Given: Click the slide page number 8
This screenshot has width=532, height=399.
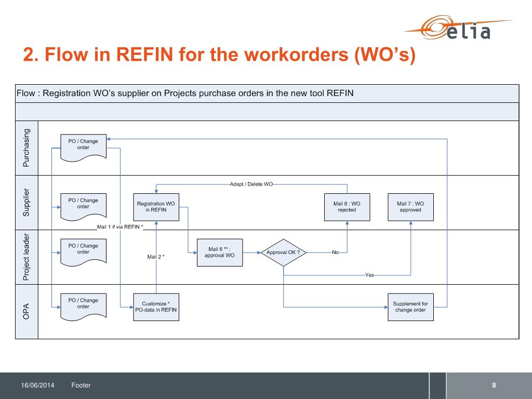Looking at the screenshot, I should coord(494,385).
